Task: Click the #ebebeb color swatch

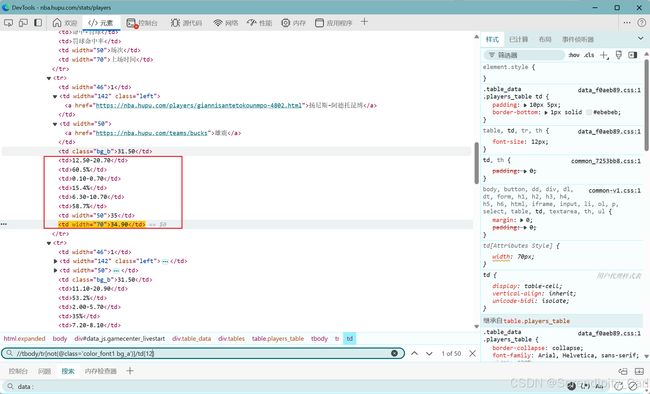Action: tap(589, 112)
